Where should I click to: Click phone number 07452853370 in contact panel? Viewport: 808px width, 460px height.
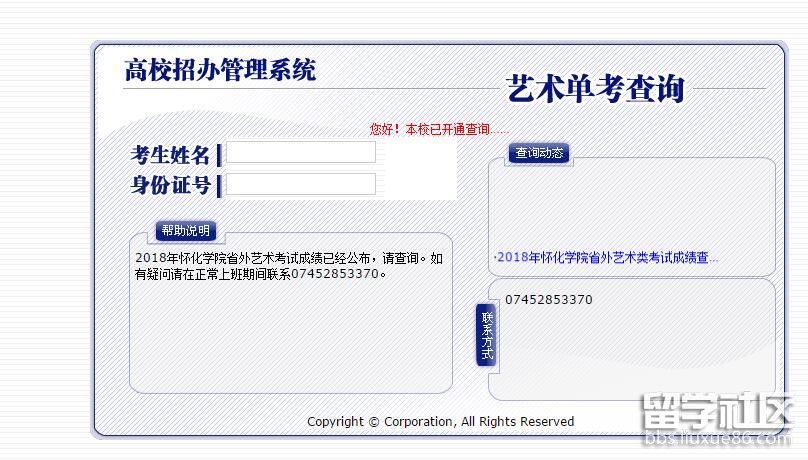(548, 300)
